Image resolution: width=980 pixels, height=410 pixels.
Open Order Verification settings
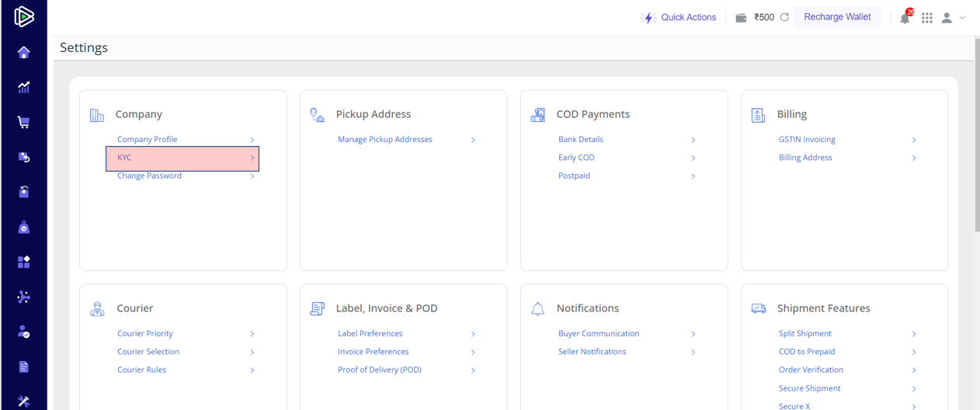[811, 370]
